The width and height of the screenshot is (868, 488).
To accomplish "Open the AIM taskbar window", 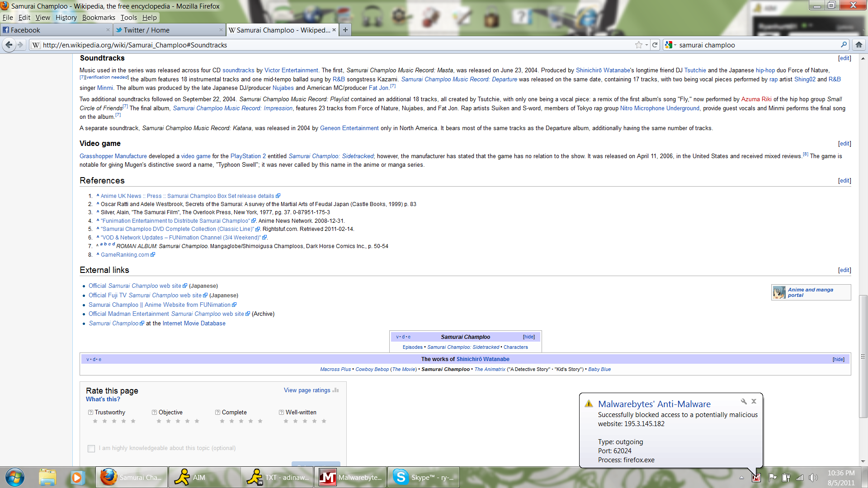I will [204, 477].
